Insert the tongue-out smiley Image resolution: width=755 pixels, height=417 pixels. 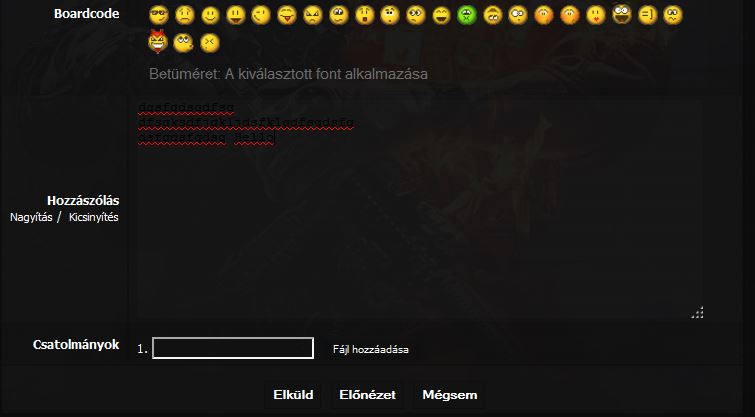tap(287, 15)
